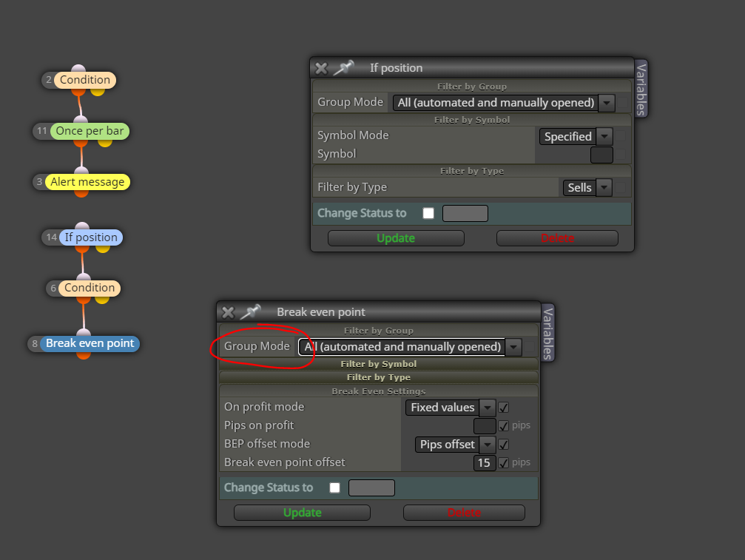Uncheck checkbox beside Pips on profit
The image size is (745, 560).
click(x=504, y=425)
